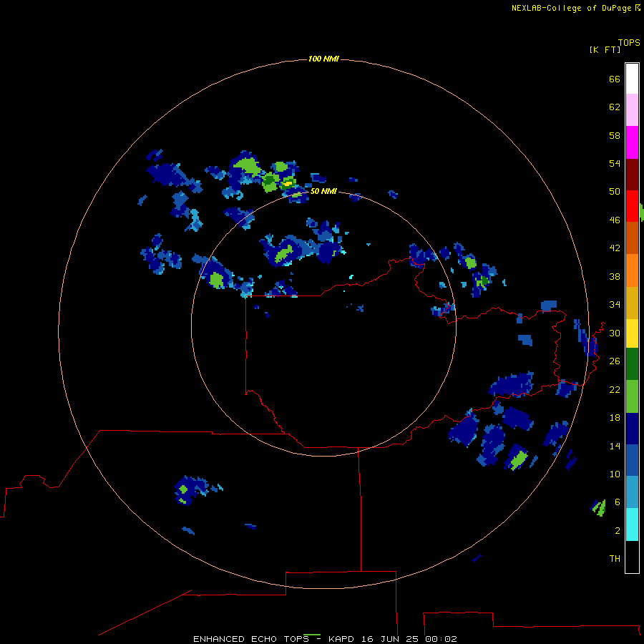The image size is (644, 644).
Task: Click the 14 legend value
Action: (615, 446)
